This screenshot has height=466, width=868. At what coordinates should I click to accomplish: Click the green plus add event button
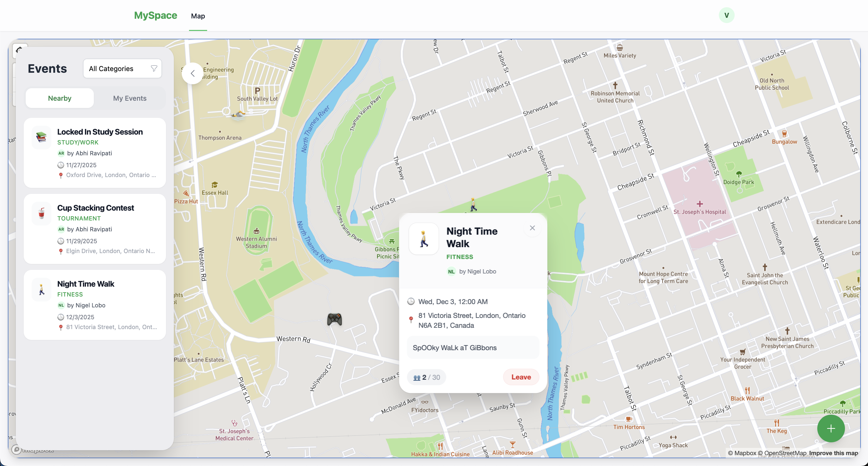click(x=830, y=428)
